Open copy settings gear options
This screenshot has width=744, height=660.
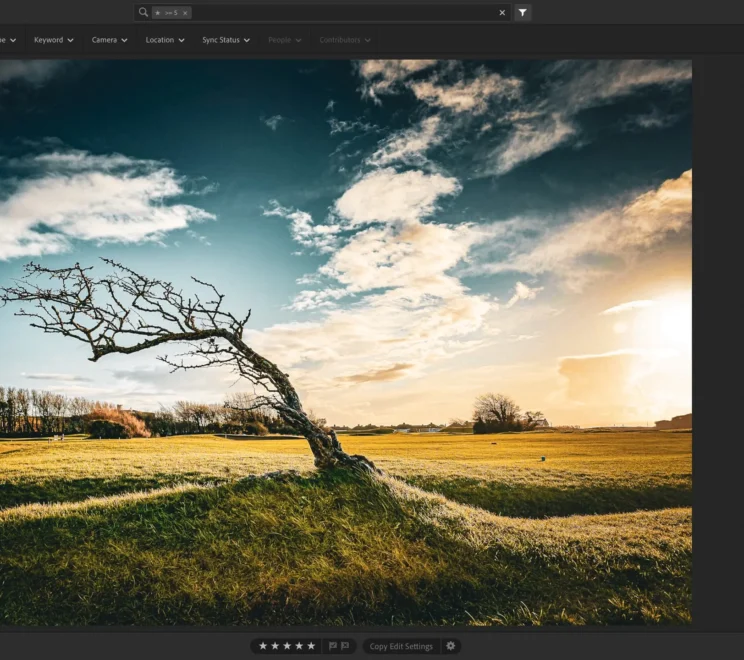(450, 646)
